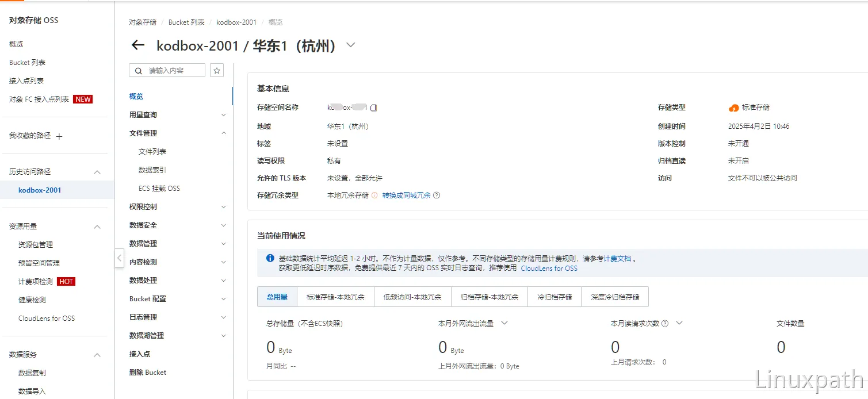Click the help icon after 转换成同城冗余
Image resolution: width=868 pixels, height=399 pixels.
(437, 195)
